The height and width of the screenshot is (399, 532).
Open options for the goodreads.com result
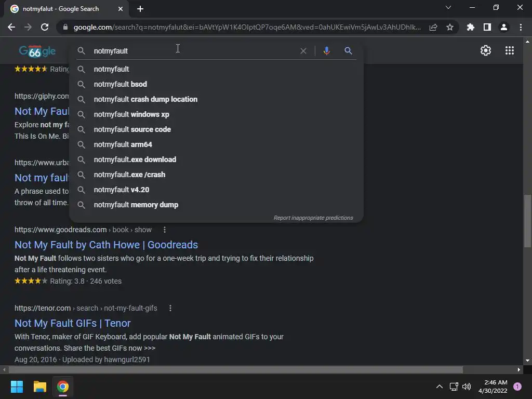[165, 230]
